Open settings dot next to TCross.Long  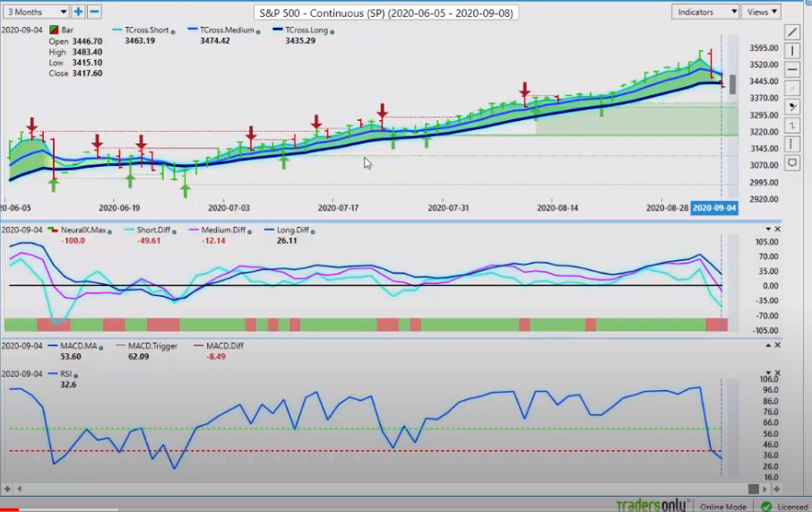pos(332,32)
